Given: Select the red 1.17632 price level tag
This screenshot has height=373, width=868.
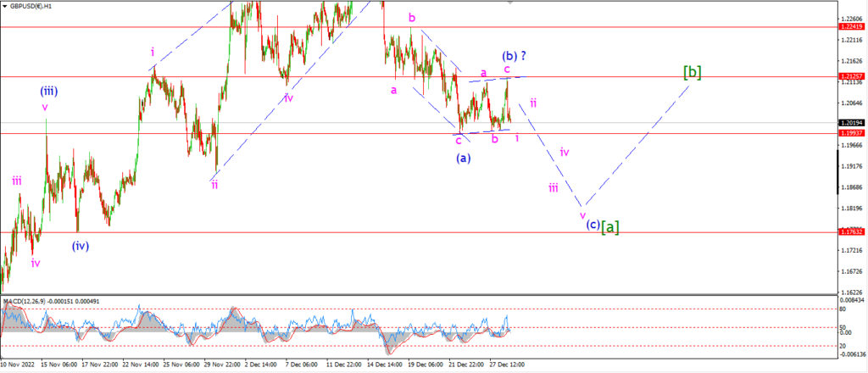Looking at the screenshot, I should click(853, 232).
